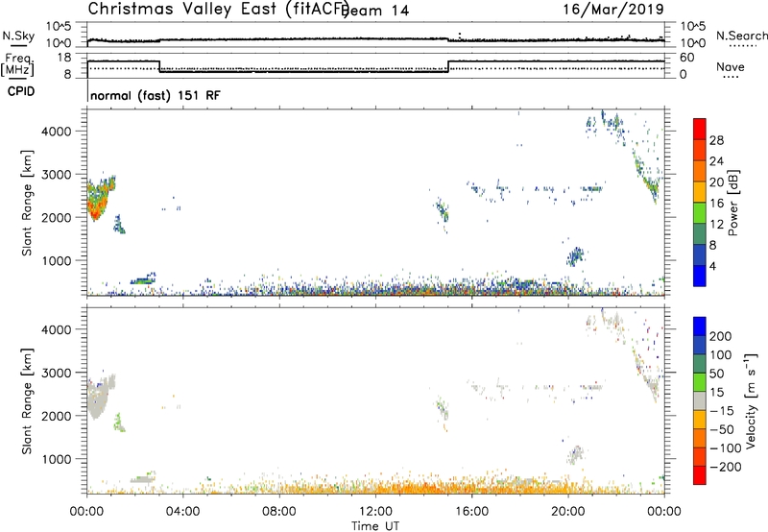Click the red segment of power color bar
The height and width of the screenshot is (532, 768).
(x=700, y=130)
